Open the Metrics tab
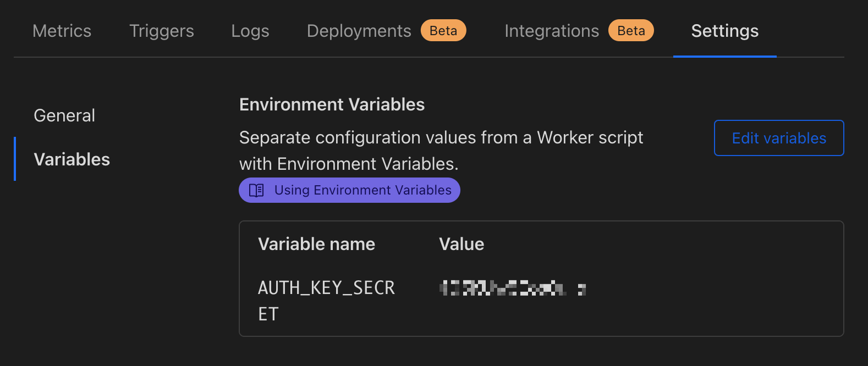The height and width of the screenshot is (366, 868). [62, 31]
